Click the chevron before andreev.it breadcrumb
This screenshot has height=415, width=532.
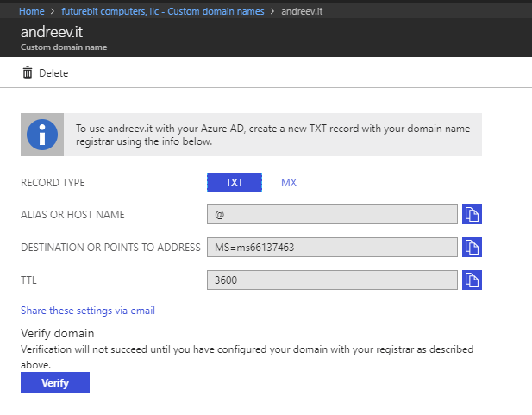tap(272, 11)
